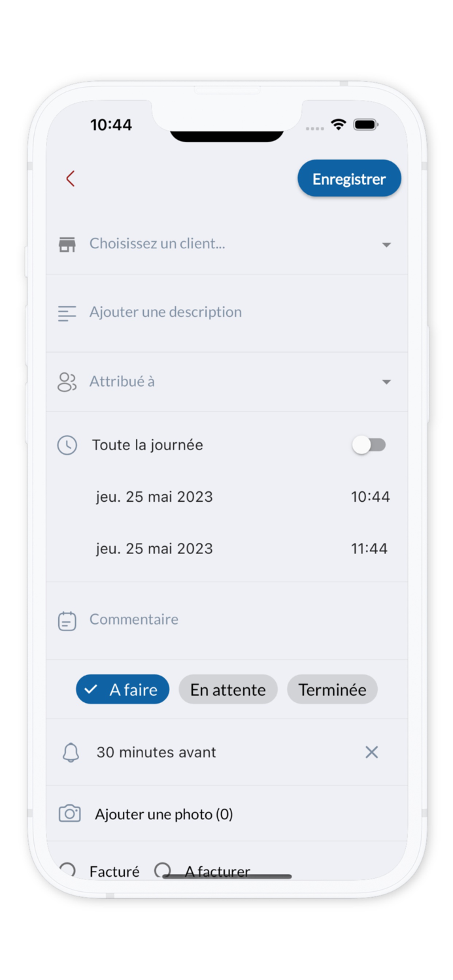The image size is (453, 980).
Task: Tap the red back arrow
Action: pos(71,179)
